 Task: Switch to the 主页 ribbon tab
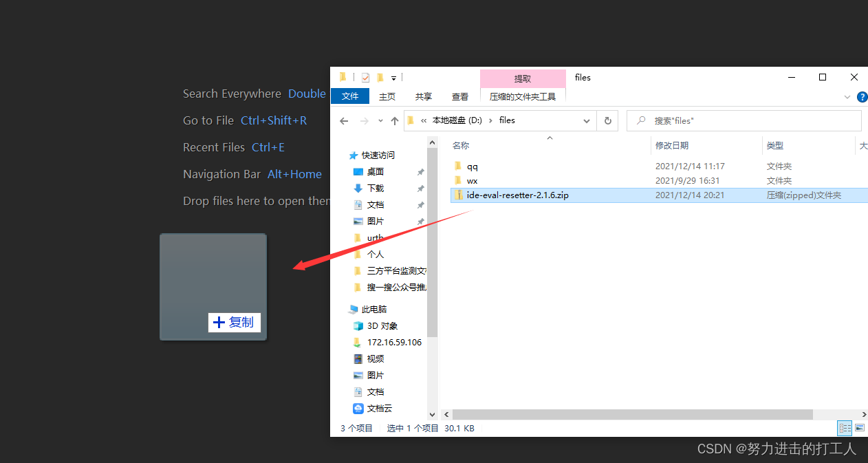387,96
